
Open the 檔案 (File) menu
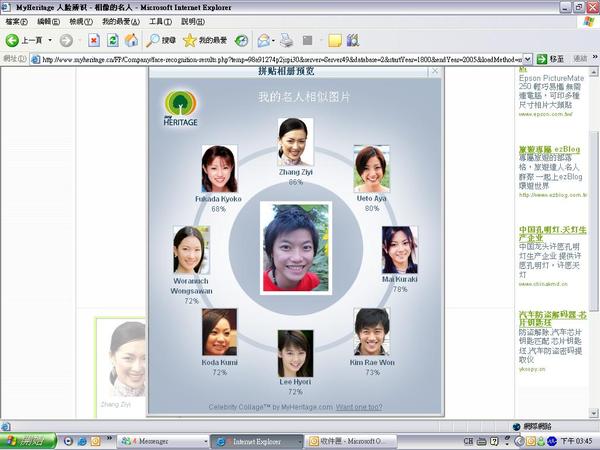pos(16,22)
